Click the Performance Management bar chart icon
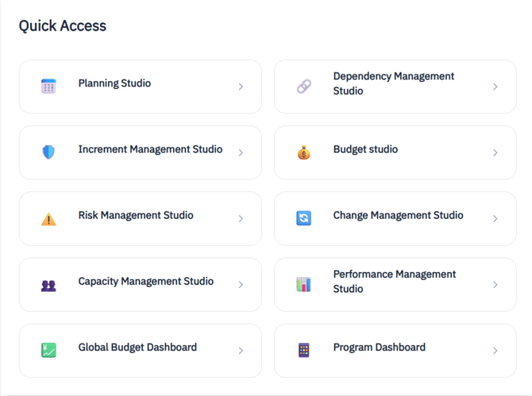 tap(303, 284)
